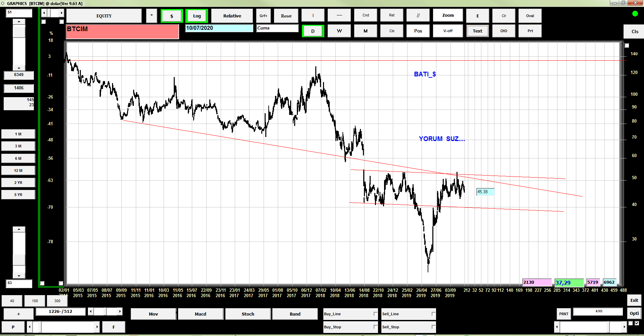Click the Relative button
This screenshot has height=336, width=644.
[x=232, y=16]
